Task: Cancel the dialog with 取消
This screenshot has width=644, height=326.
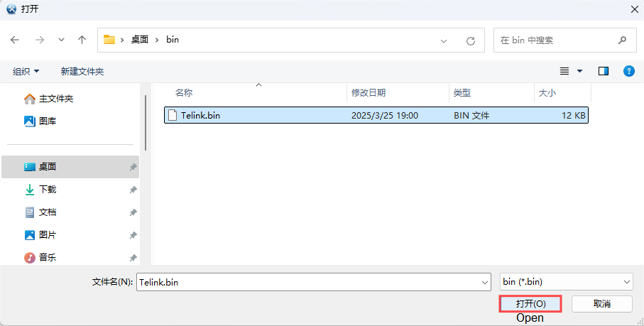Action: [x=601, y=304]
